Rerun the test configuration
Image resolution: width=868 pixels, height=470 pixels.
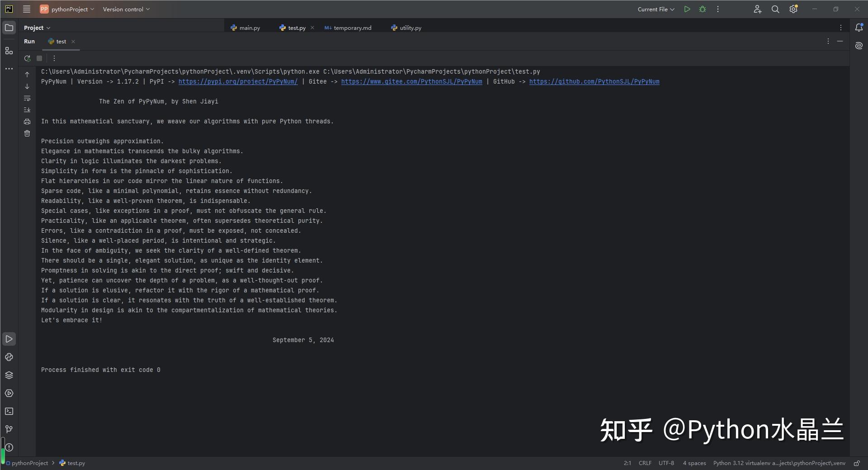[x=27, y=58]
